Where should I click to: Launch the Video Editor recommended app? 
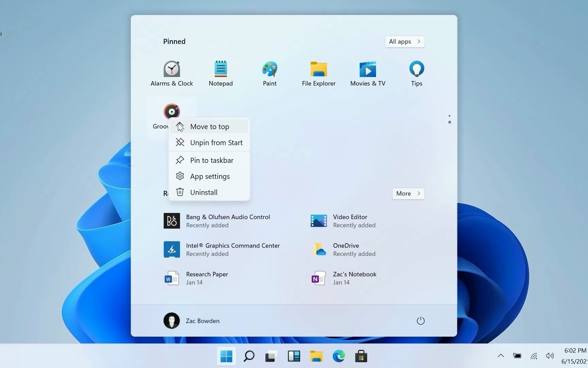(343, 221)
